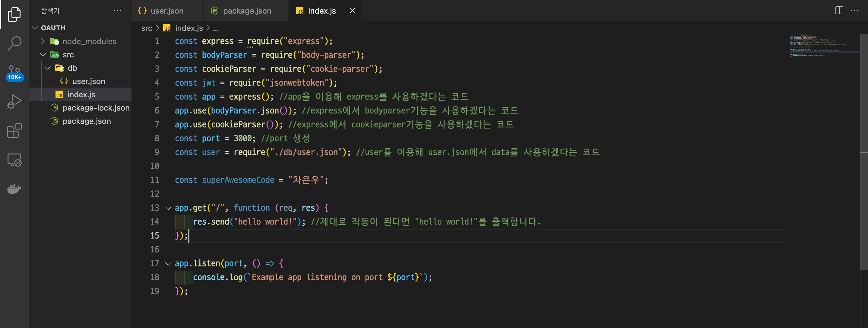This screenshot has height=328, width=868.
Task: Click the node icon on package.json tab
Action: 215,11
